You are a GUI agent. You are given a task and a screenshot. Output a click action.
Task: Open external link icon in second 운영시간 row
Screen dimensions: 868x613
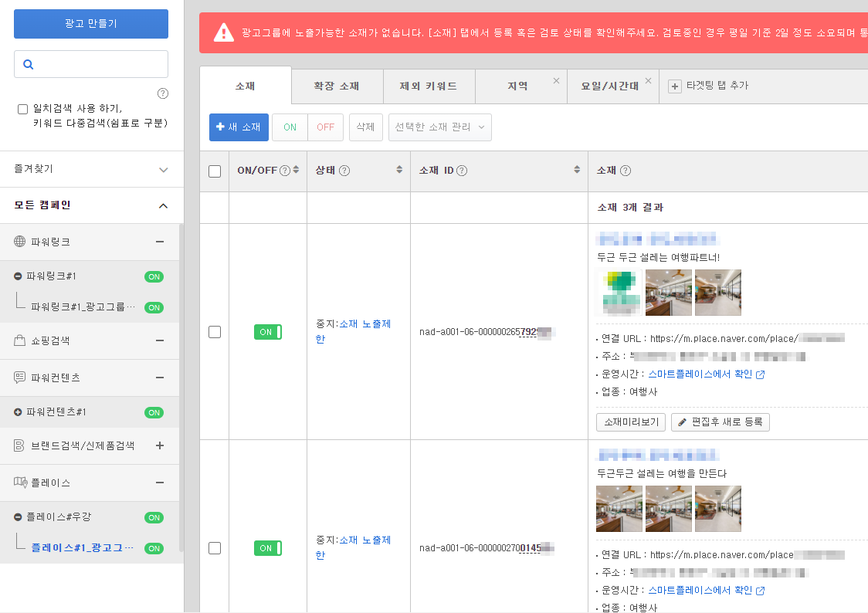(760, 591)
